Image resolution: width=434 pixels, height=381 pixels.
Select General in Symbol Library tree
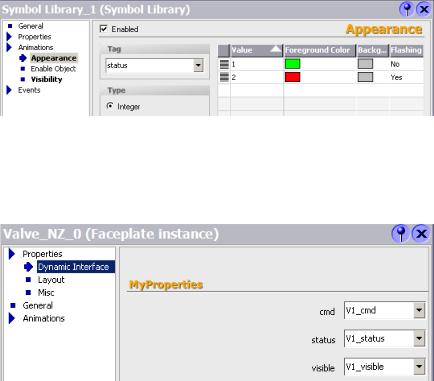[31, 26]
